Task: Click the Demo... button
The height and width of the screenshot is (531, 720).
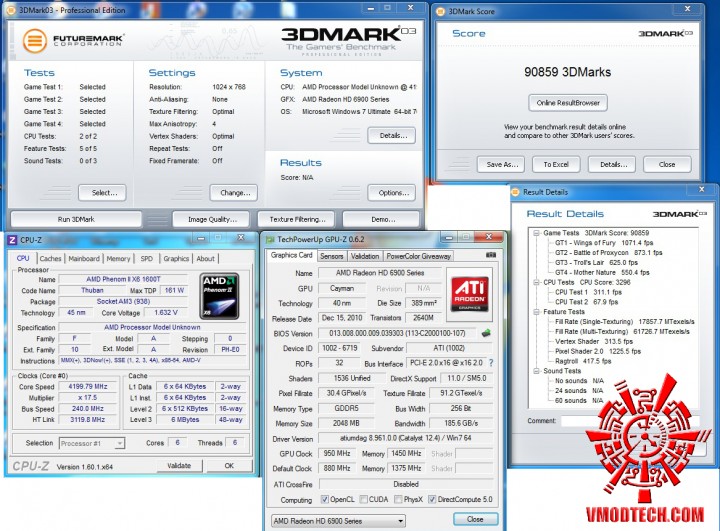Action: [x=381, y=219]
